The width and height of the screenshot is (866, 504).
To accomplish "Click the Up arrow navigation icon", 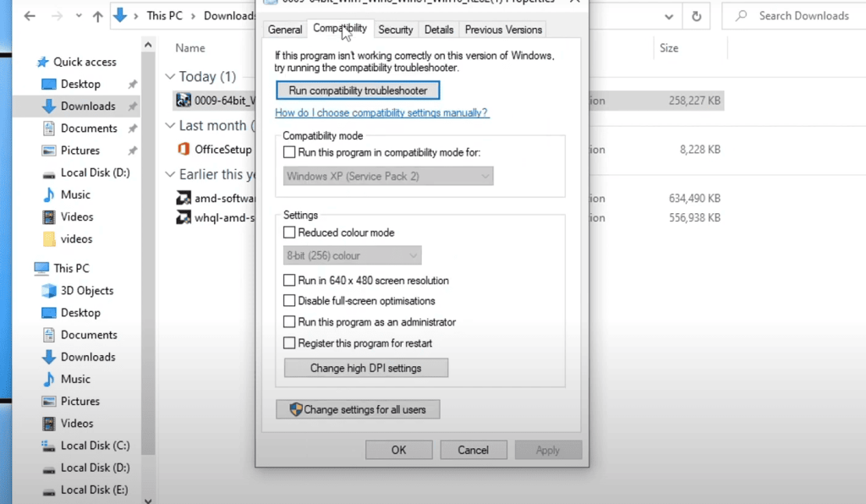I will pos(97,16).
